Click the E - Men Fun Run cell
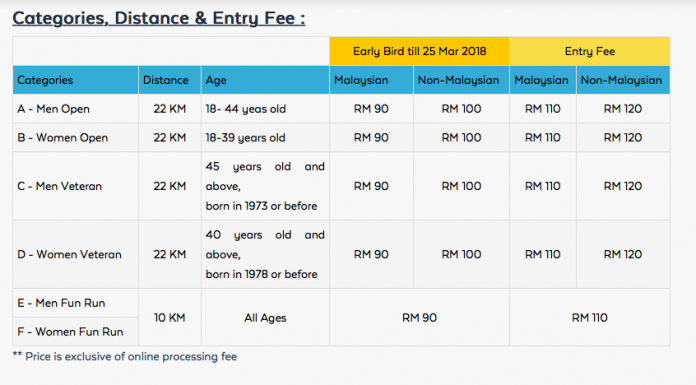This screenshot has height=385, width=696. (75, 303)
